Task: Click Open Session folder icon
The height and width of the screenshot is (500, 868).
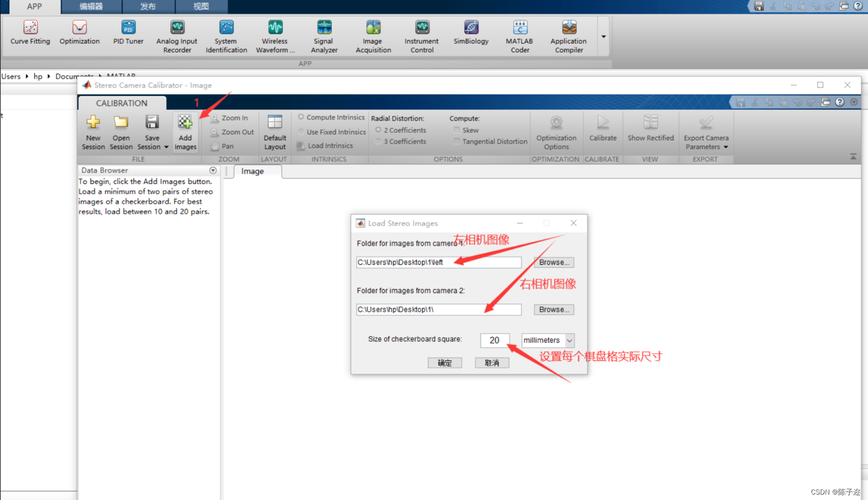Action: pyautogui.click(x=121, y=122)
